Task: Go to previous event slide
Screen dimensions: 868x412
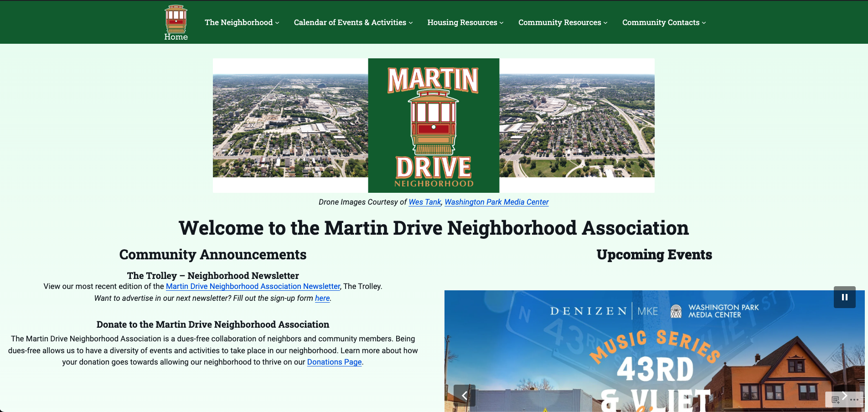Action: pyautogui.click(x=464, y=395)
